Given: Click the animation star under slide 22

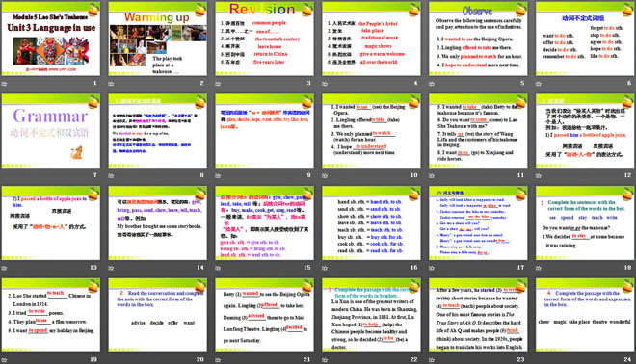Looking at the screenshot, I should point(325,360).
